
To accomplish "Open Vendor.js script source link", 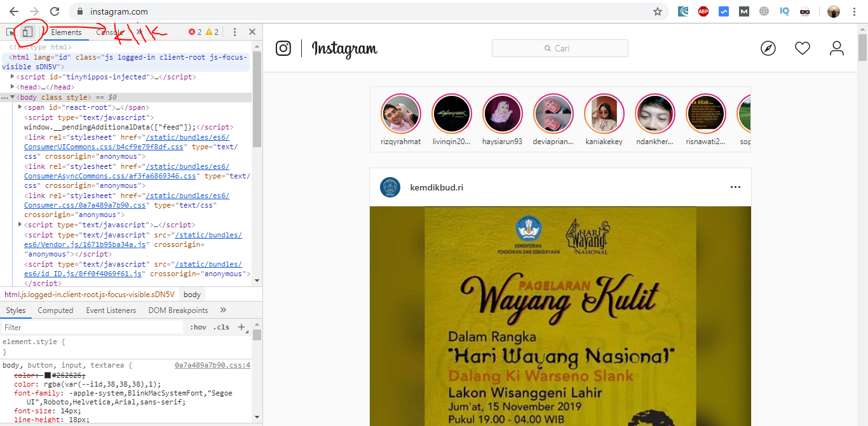I will pyautogui.click(x=132, y=240).
